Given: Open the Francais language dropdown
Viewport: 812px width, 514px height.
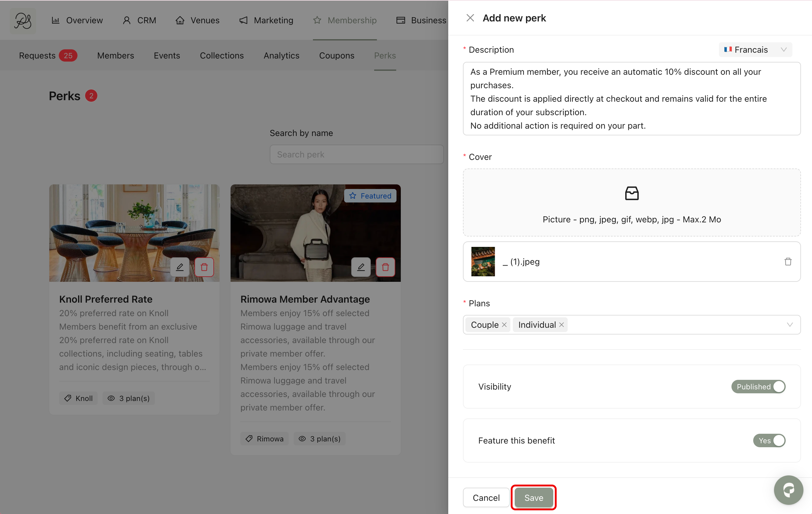Looking at the screenshot, I should coord(755,50).
